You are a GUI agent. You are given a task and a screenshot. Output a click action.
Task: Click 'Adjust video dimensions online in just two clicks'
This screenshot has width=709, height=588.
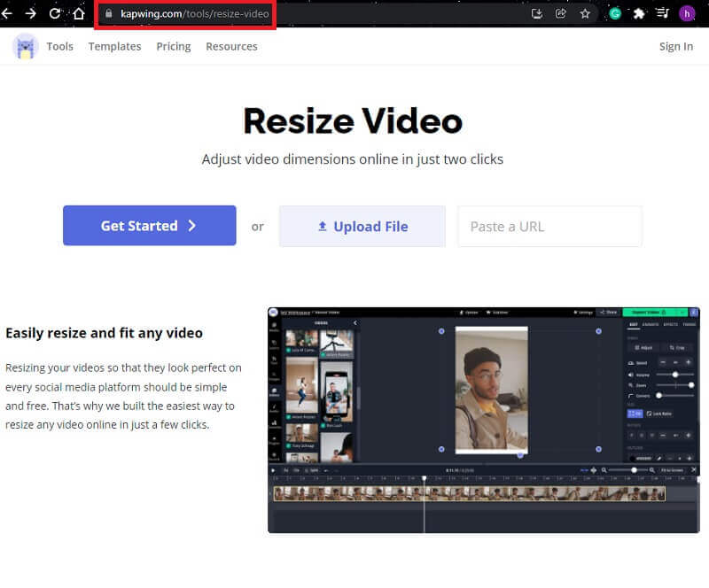353,159
